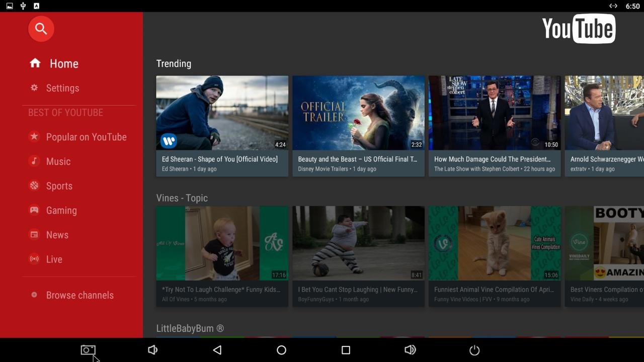
Task: Click the 'LittleBabyBum ®' section heading
Action: pyautogui.click(x=190, y=328)
